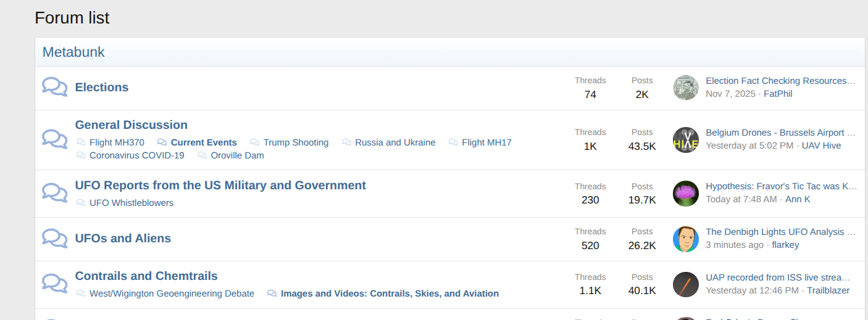Open The Denbigh Lights UFO Analysis thread
Viewport: 868px width, 320px height.
point(780,232)
